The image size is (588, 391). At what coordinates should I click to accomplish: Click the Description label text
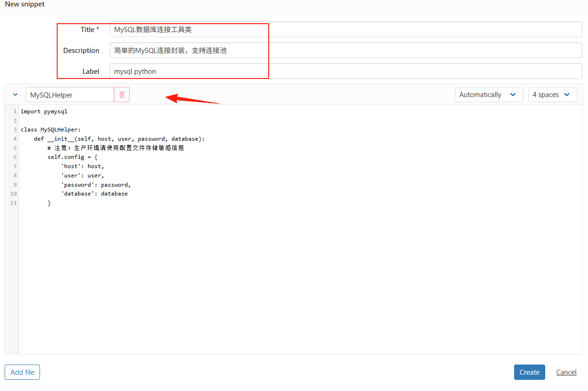click(x=81, y=50)
